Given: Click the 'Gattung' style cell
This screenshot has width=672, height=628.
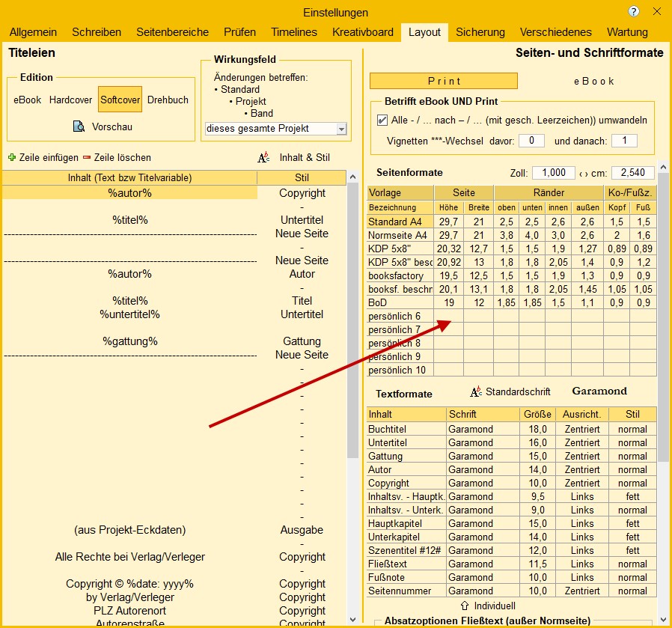Looking at the screenshot, I should coord(302,341).
